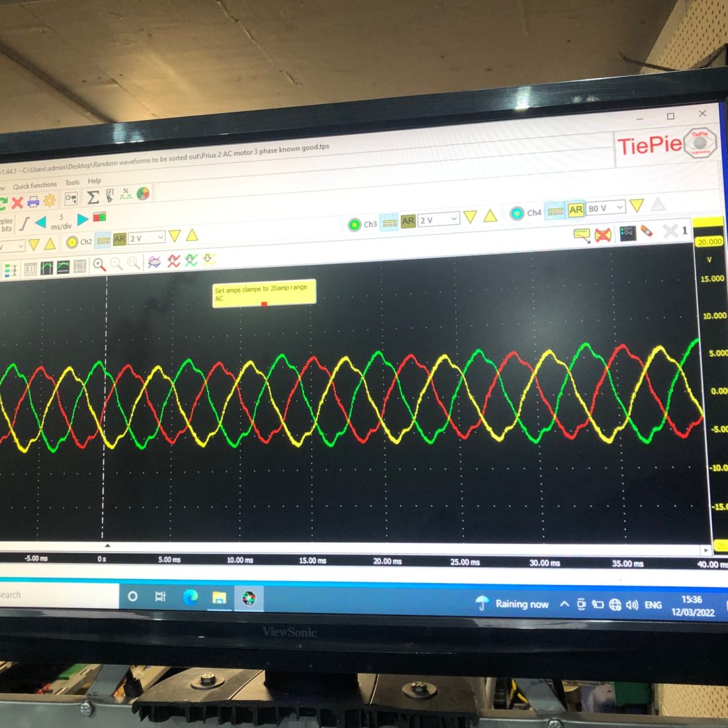Toggle Ch3 auto-range AR button
This screenshot has width=728, height=728.
click(x=408, y=221)
